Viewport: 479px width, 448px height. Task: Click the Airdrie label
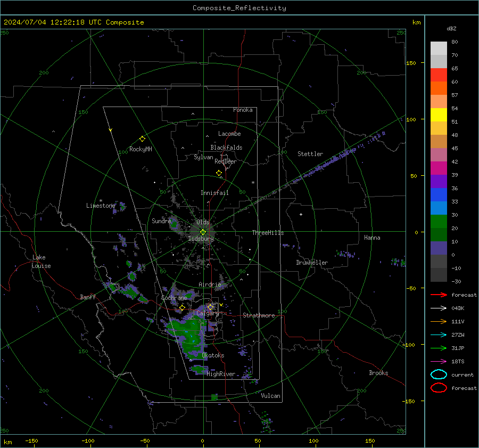pos(210,284)
